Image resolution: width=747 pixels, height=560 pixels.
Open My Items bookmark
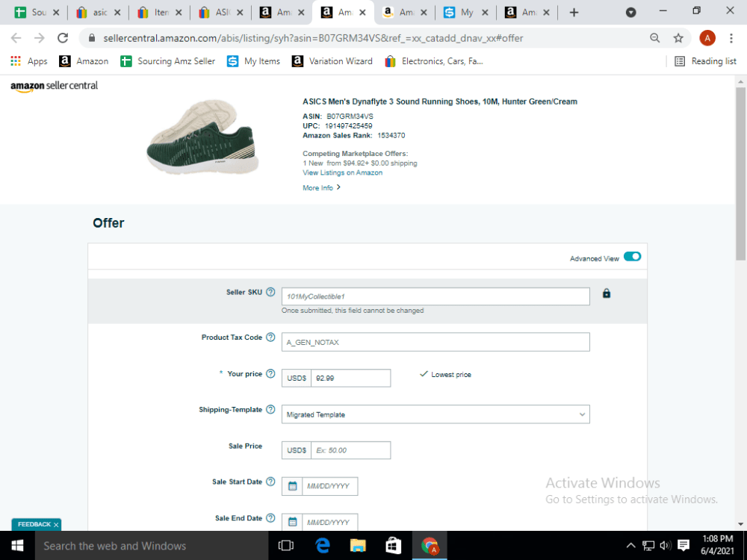253,61
